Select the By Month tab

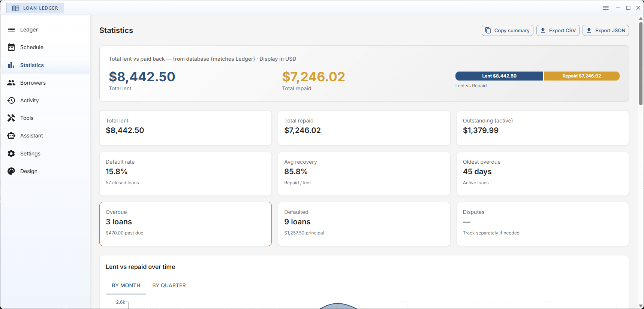click(x=126, y=285)
